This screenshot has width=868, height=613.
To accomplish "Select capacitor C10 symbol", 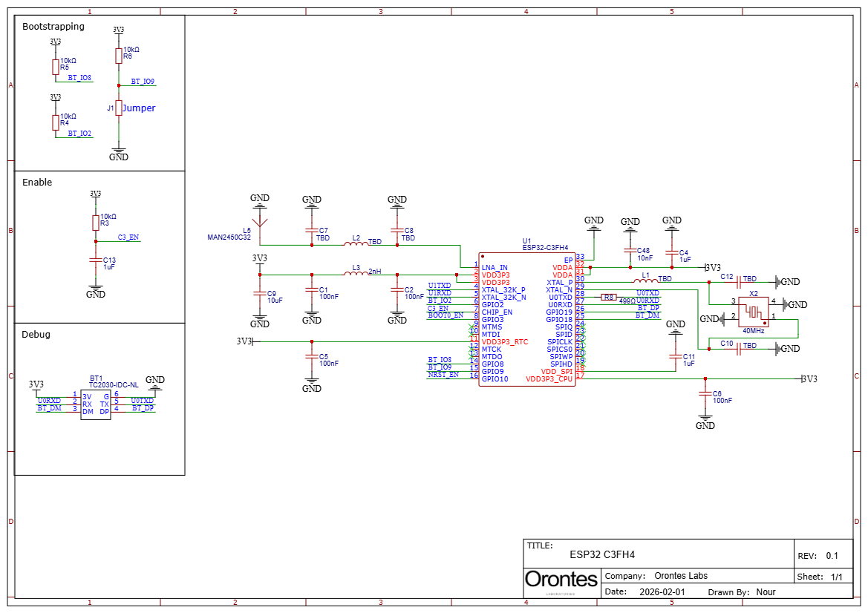I will coord(739,349).
